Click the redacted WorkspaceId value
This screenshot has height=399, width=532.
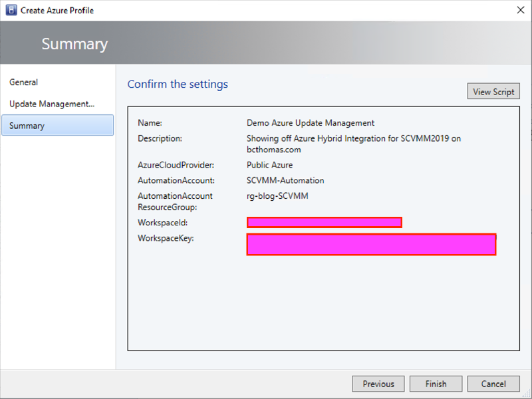324,222
